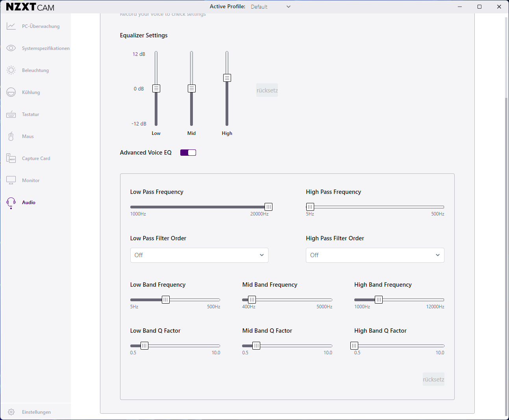Click the Tastatur keyboard icon
509x420 pixels.
[x=11, y=114]
